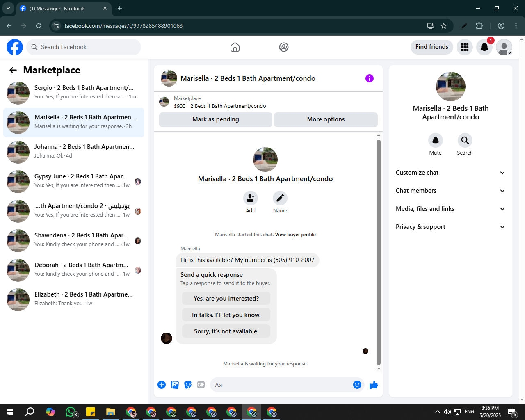Open the Menu grid icon
The image size is (525, 420).
coord(465,47)
